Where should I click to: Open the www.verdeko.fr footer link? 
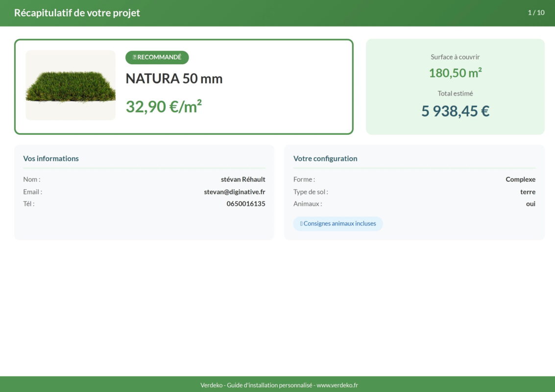pos(337,385)
